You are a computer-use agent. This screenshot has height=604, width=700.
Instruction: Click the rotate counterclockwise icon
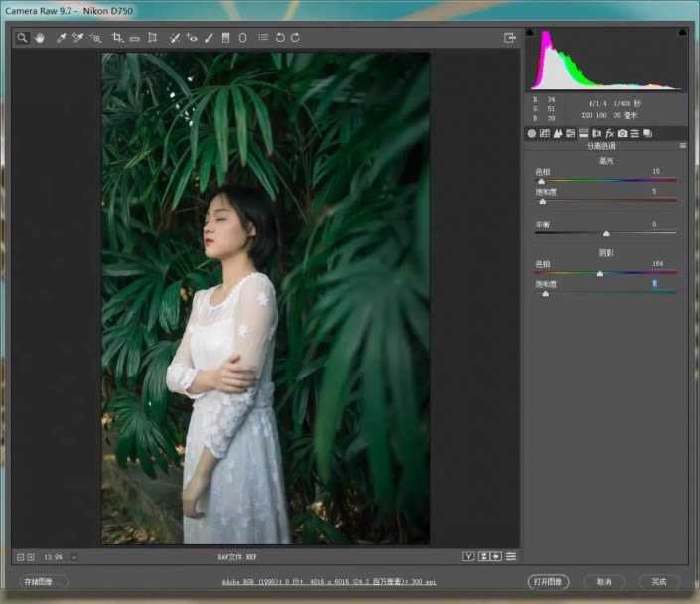280,38
